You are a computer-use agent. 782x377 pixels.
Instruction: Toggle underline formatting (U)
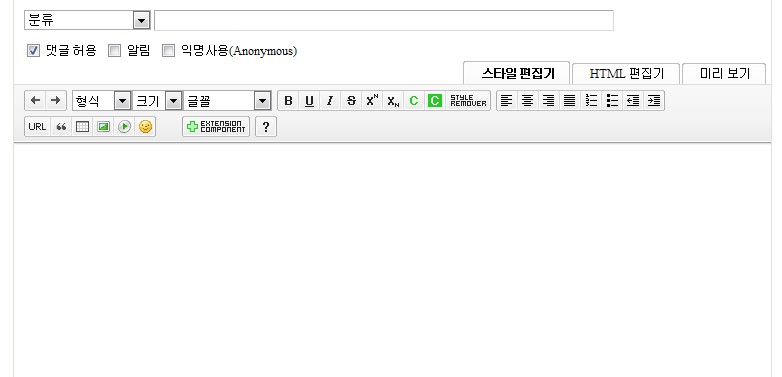pos(309,101)
